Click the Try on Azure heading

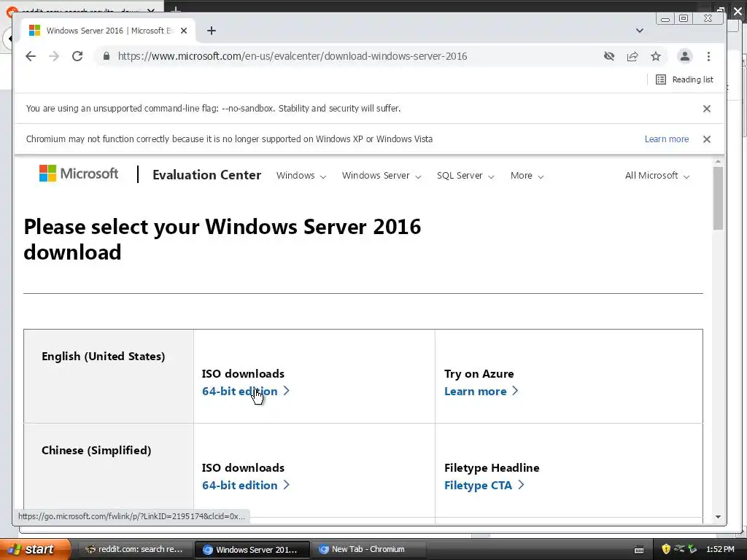click(479, 374)
